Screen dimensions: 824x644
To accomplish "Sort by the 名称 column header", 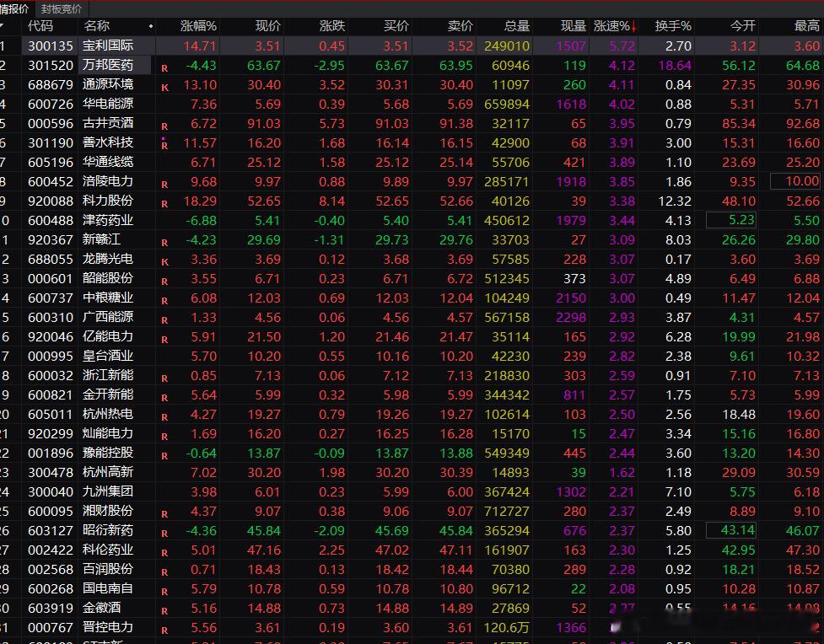I will 96,26.
